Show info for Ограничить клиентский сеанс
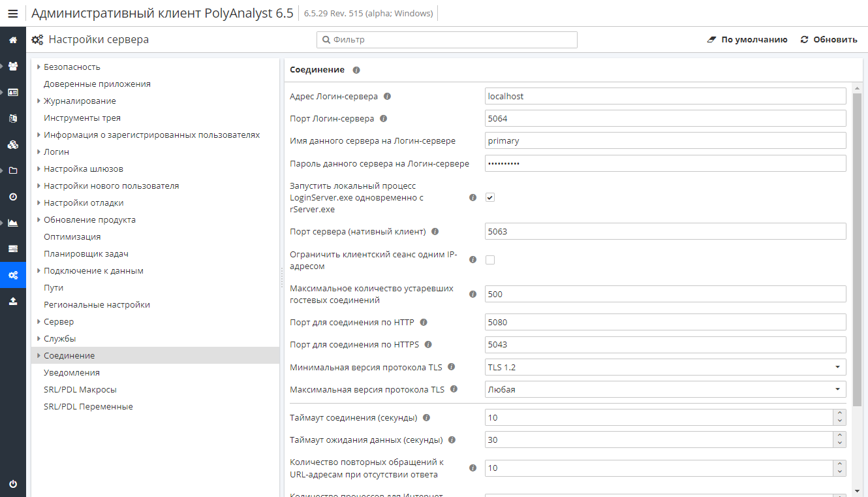 [473, 260]
